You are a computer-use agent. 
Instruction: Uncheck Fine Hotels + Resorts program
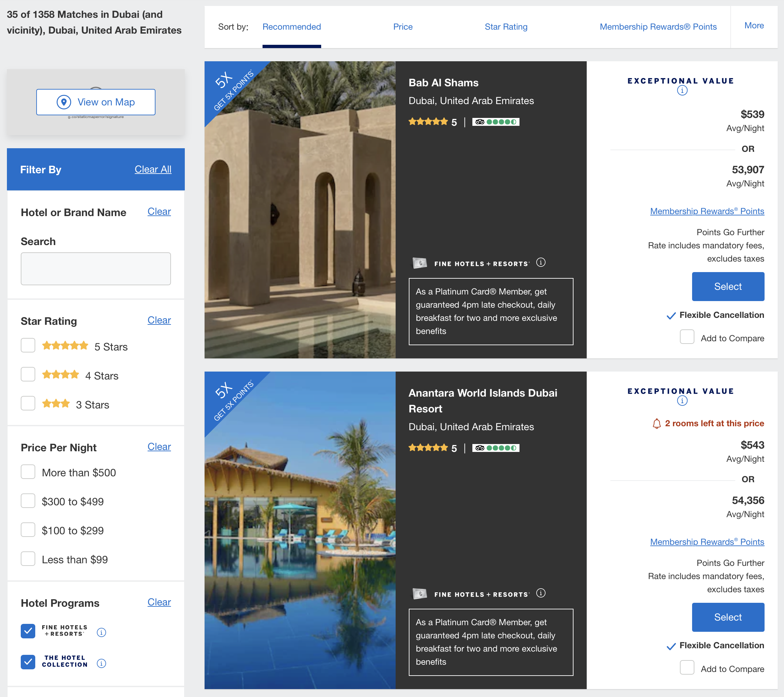pyautogui.click(x=28, y=631)
